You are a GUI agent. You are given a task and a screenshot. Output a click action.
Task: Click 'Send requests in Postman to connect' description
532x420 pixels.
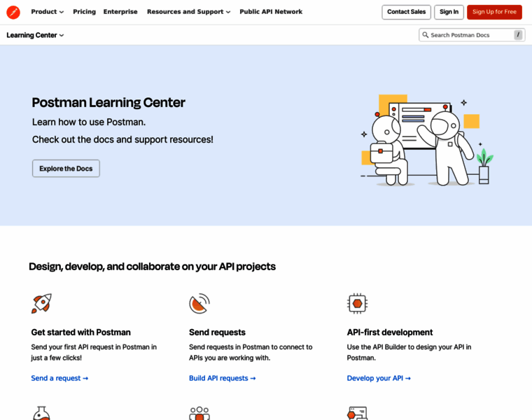pyautogui.click(x=251, y=353)
